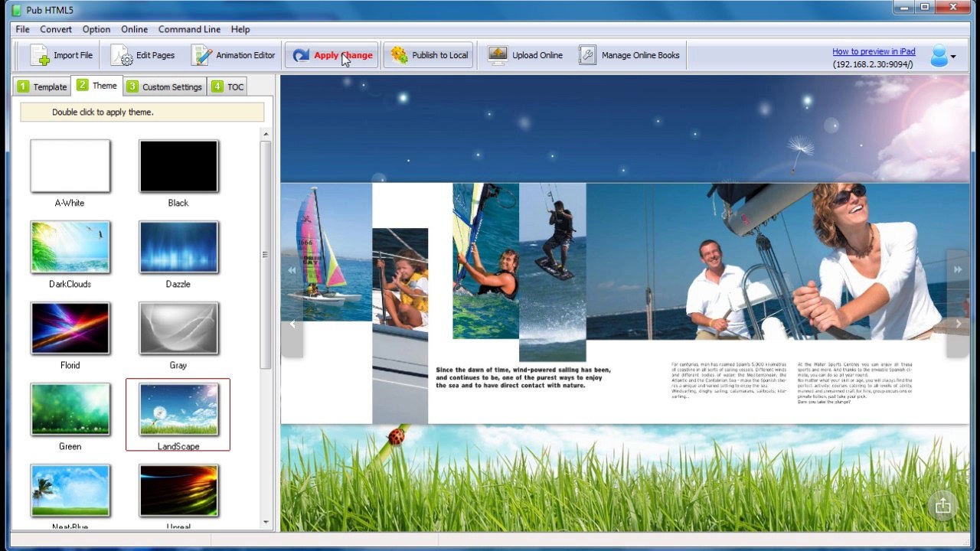The image size is (980, 551).
Task: Go to next page arrow in preview
Action: point(958,324)
